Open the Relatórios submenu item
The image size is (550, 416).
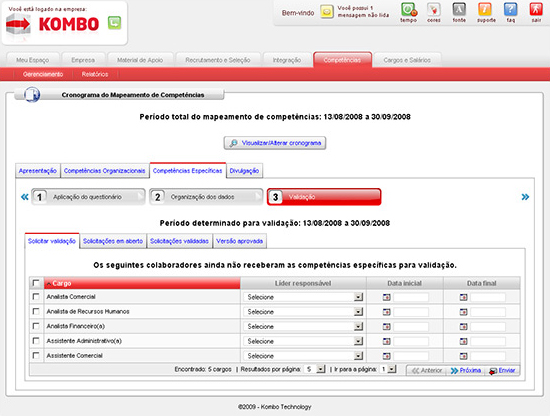pyautogui.click(x=95, y=74)
